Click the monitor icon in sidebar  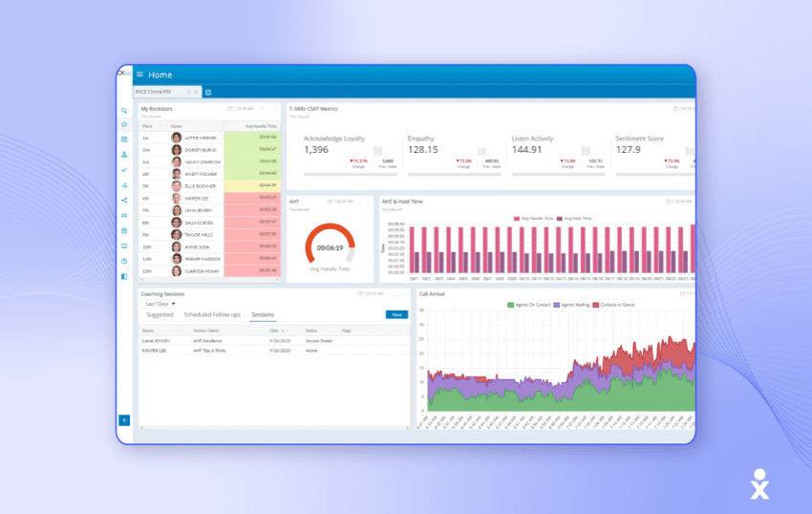coord(124,246)
